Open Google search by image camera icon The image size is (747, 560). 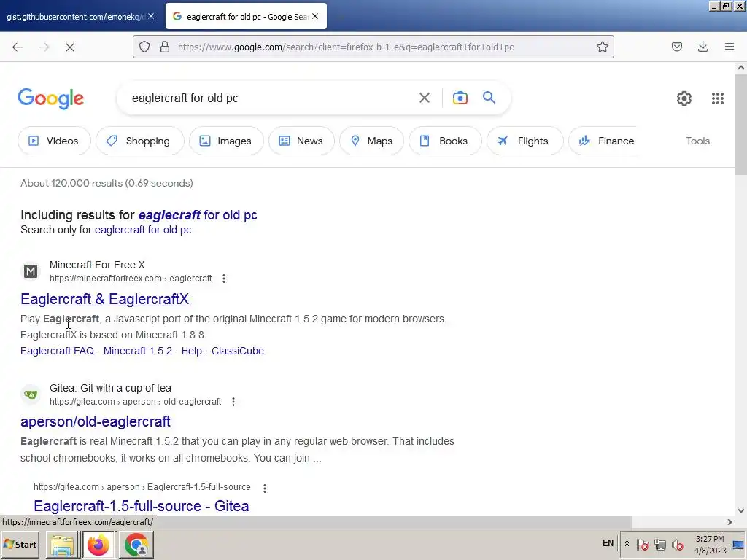pos(460,98)
